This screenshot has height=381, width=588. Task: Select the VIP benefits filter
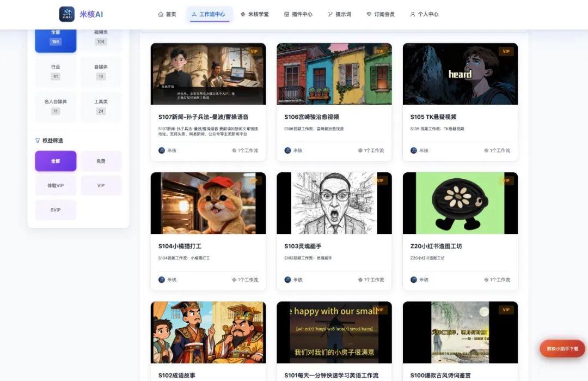click(x=101, y=185)
